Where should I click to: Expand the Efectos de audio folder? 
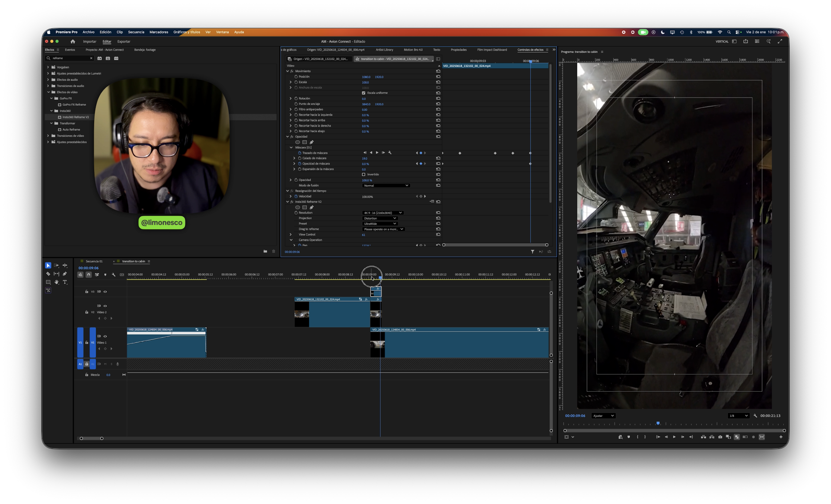coord(48,80)
